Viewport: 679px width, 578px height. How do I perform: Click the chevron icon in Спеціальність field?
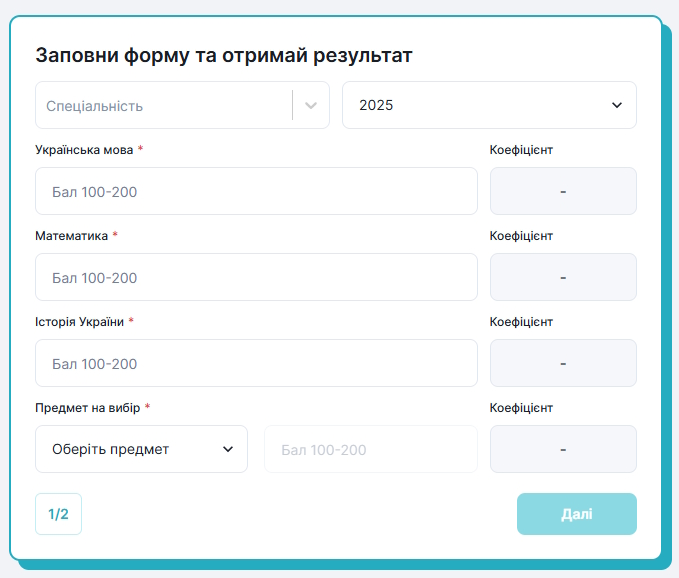[x=311, y=105]
